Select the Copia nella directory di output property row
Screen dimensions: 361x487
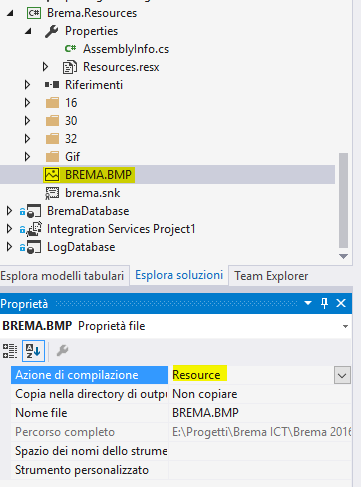[90, 394]
